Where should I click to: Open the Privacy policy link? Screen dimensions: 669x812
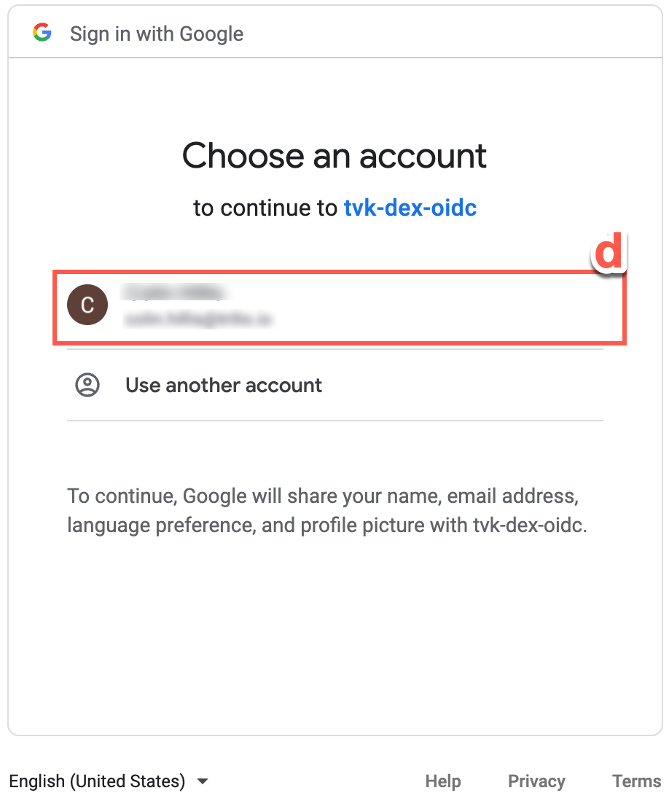(x=536, y=781)
